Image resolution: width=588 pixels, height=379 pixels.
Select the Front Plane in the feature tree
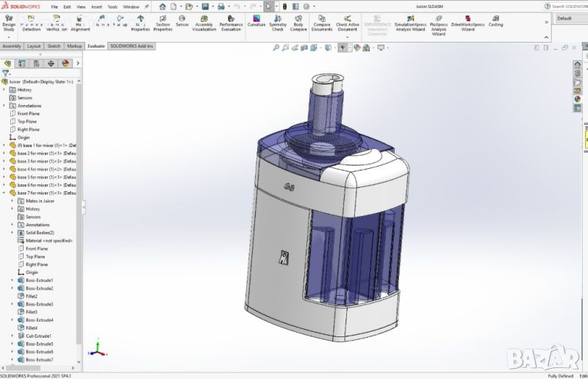[28, 114]
